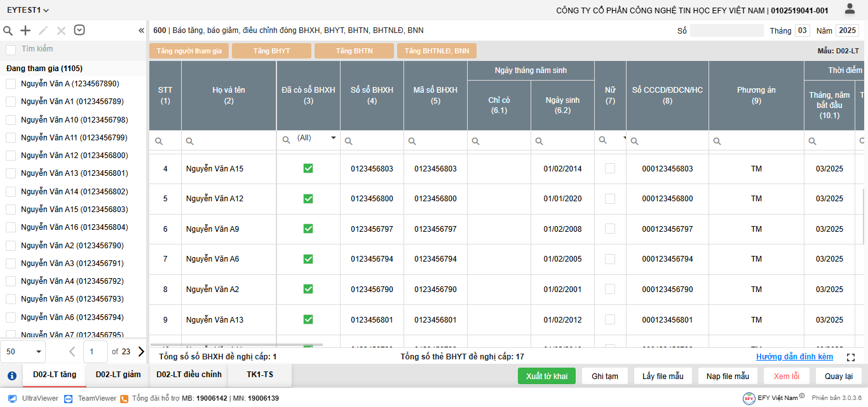Image resolution: width=868 pixels, height=407 pixels.
Task: Switch to the D02-LT giảm tab
Action: (118, 375)
